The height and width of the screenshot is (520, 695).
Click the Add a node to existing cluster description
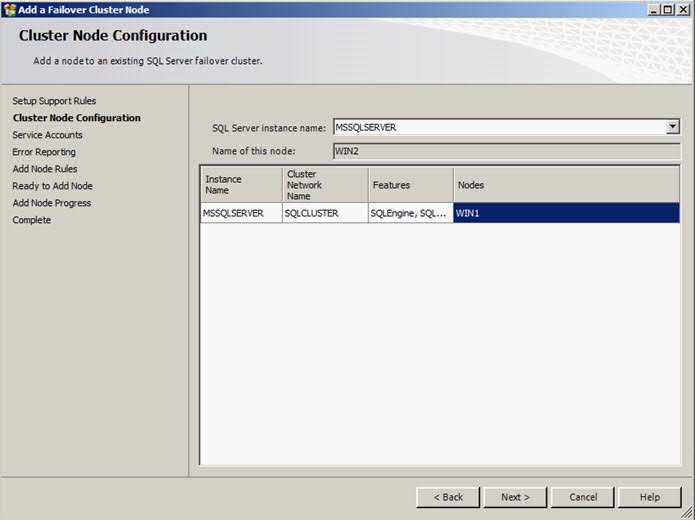coord(148,61)
